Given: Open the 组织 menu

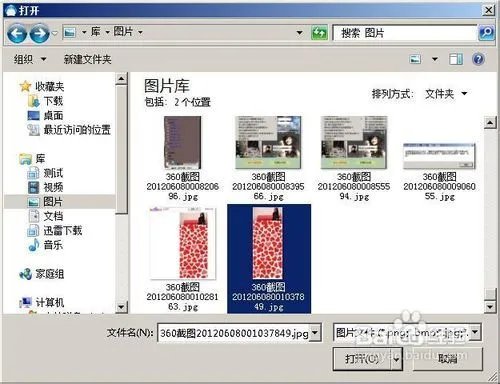Looking at the screenshot, I should click(30, 59).
